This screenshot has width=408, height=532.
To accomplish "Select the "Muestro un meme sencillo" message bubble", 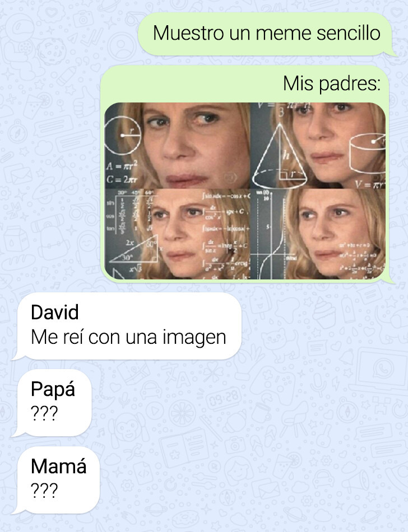I will coord(267,34).
